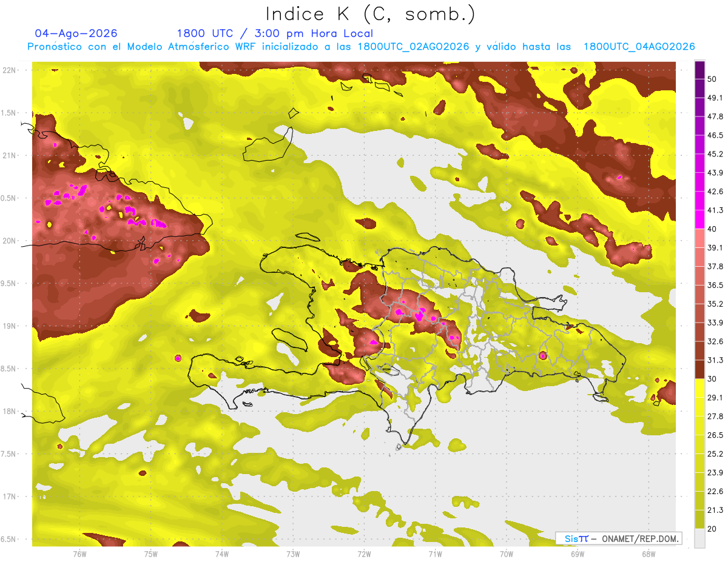Click the "50" value on the color scale
The height and width of the screenshot is (562, 728).
[x=712, y=79]
